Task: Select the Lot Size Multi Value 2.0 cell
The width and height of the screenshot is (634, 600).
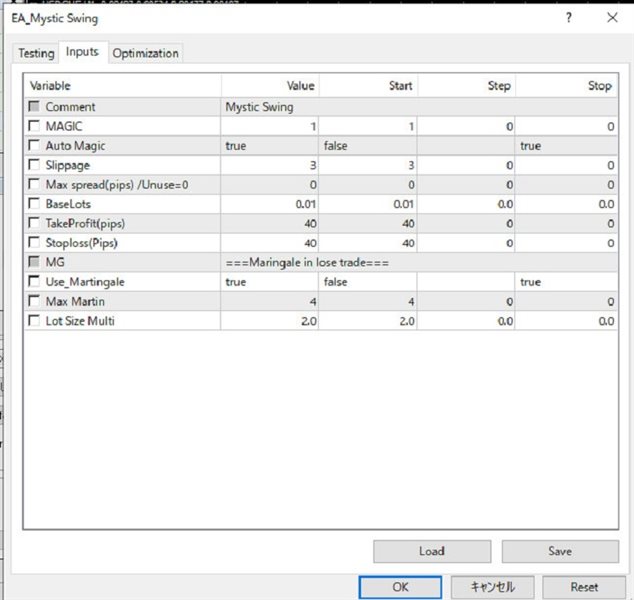Action: coord(270,321)
